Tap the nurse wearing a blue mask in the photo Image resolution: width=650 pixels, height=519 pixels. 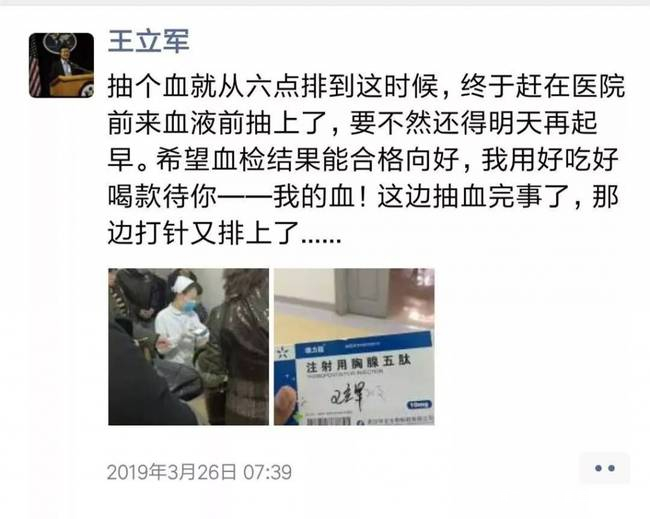pos(182,319)
